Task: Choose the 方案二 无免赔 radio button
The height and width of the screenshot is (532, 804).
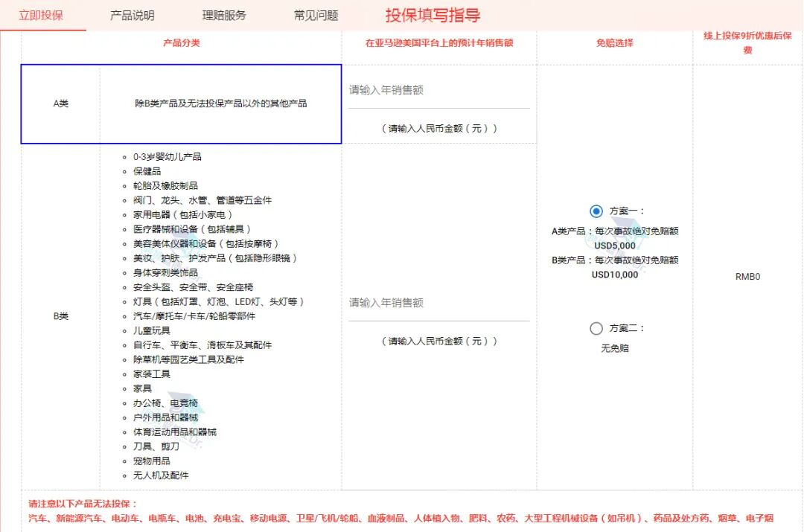Action: 596,329
